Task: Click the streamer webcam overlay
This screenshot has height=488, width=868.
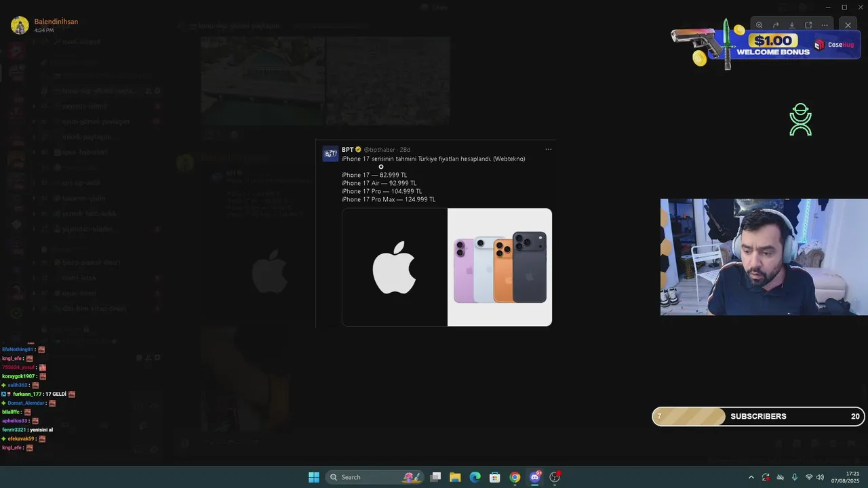Action: [x=764, y=257]
